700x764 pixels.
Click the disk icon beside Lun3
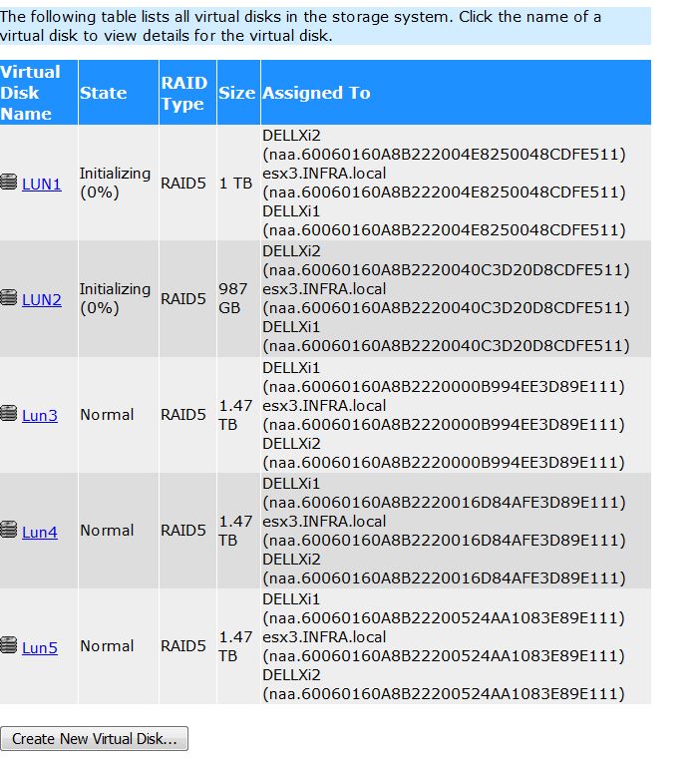point(8,413)
